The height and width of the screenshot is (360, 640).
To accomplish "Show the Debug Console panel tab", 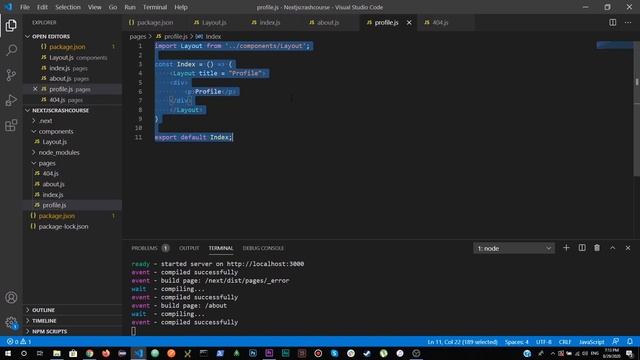I will pos(263,248).
